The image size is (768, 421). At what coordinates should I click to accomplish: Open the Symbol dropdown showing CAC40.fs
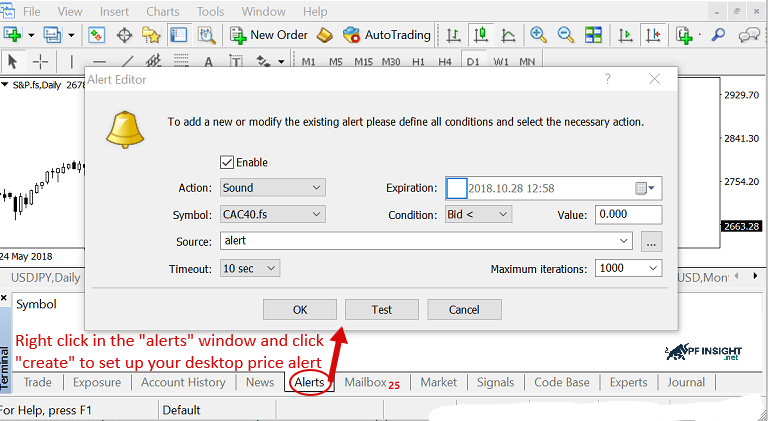[x=273, y=214]
